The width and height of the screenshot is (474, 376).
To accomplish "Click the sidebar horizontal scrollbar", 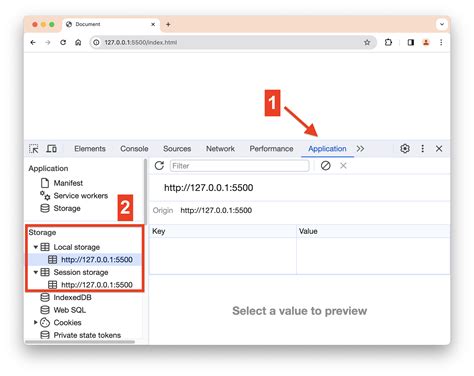I will 80,342.
